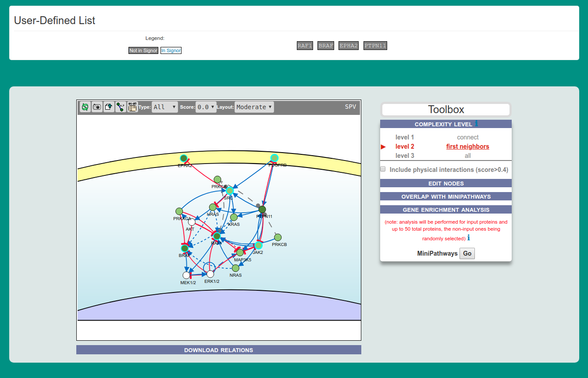Click the KRAS node in the graph
Viewport: 588px width, 378px height.
[234, 217]
